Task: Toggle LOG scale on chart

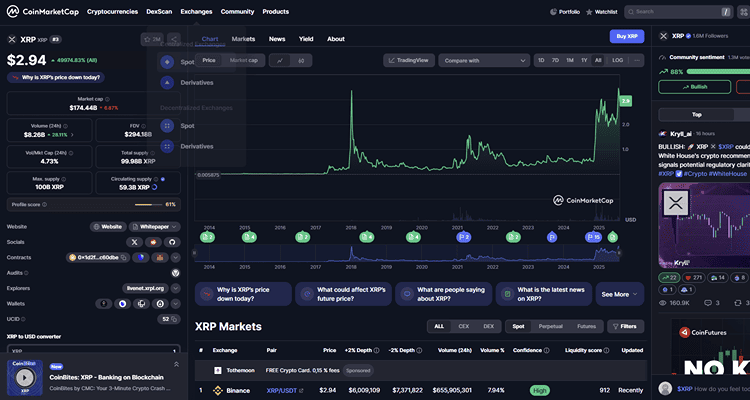Action: click(x=618, y=60)
